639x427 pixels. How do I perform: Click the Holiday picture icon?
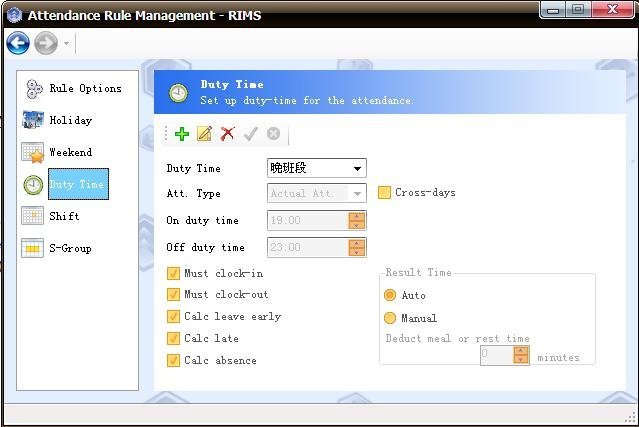click(33, 120)
